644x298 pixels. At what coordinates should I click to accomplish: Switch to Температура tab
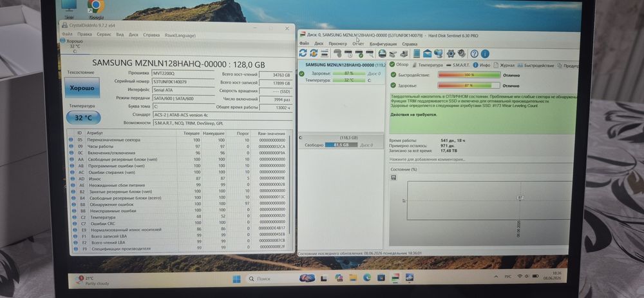pyautogui.click(x=428, y=65)
